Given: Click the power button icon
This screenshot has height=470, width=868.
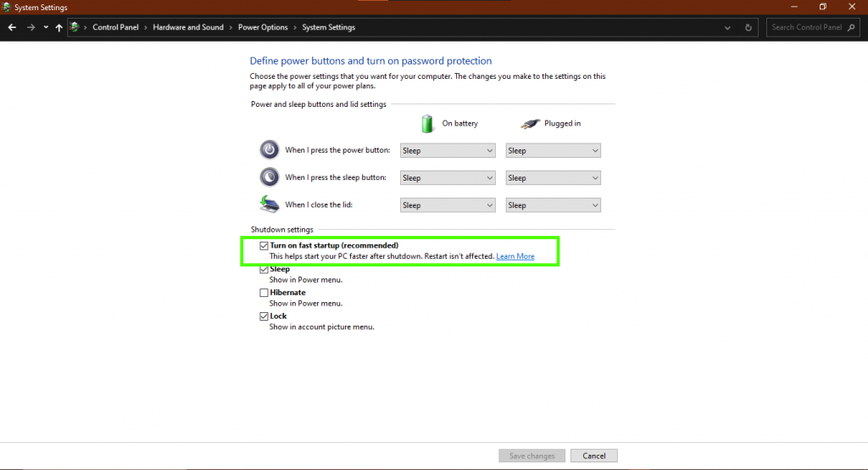Looking at the screenshot, I should pyautogui.click(x=270, y=149).
